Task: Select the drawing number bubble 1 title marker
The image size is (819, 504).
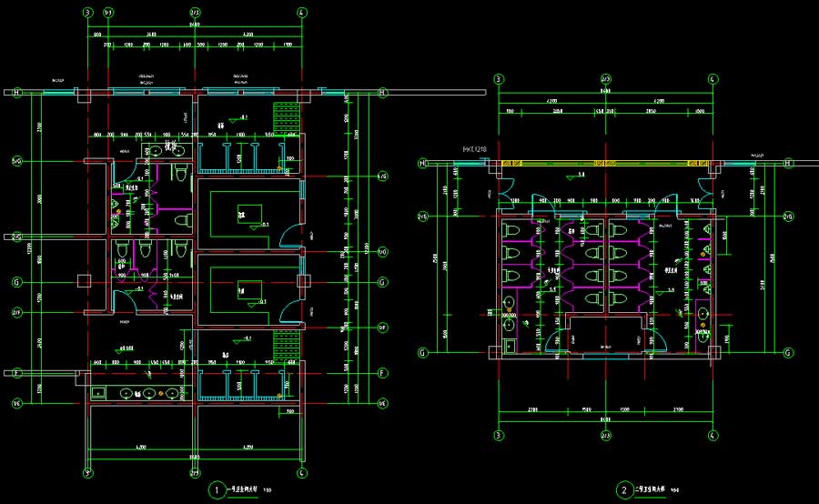Action: coord(217,489)
